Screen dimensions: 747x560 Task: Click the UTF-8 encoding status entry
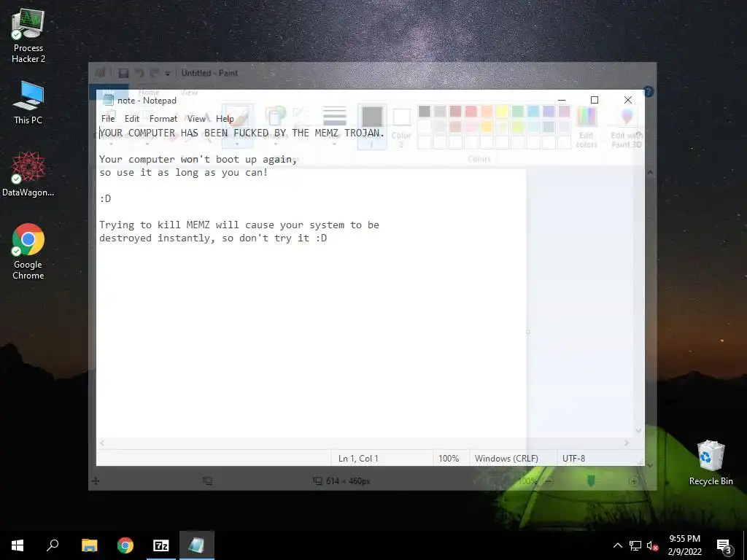[x=573, y=458]
